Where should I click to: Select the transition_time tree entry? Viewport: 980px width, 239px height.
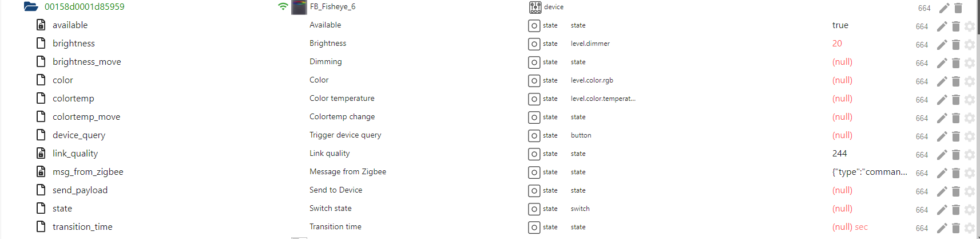tap(82, 227)
